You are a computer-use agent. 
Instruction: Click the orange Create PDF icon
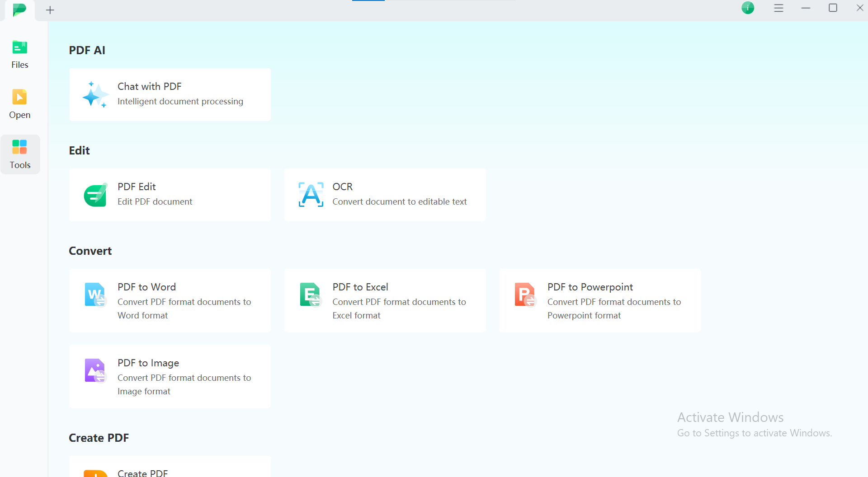pyautogui.click(x=95, y=473)
